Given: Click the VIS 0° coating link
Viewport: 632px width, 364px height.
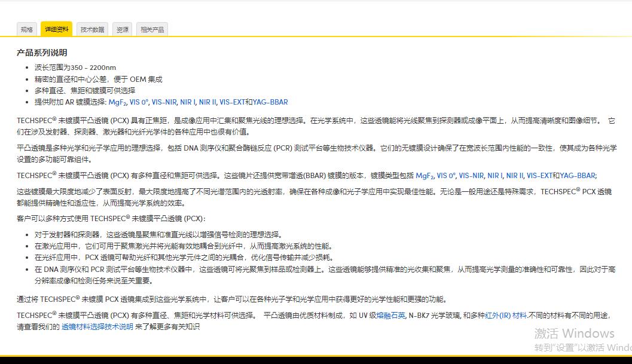Looking at the screenshot, I should coord(138,102).
